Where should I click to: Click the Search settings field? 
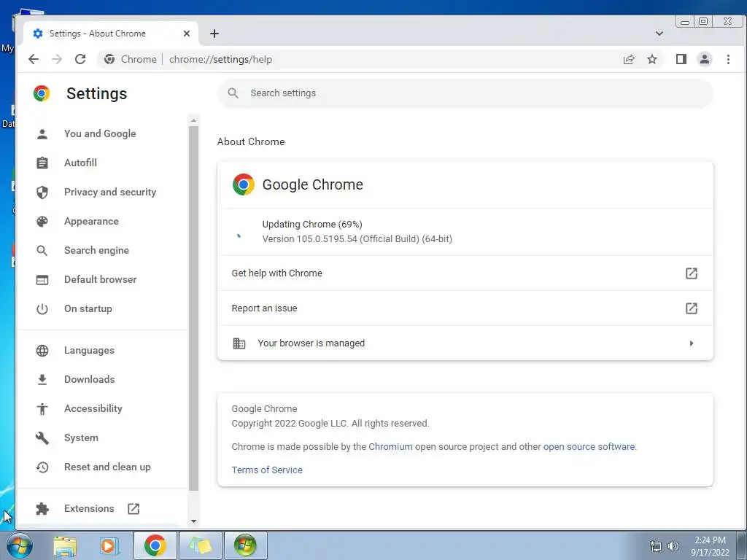click(x=465, y=93)
